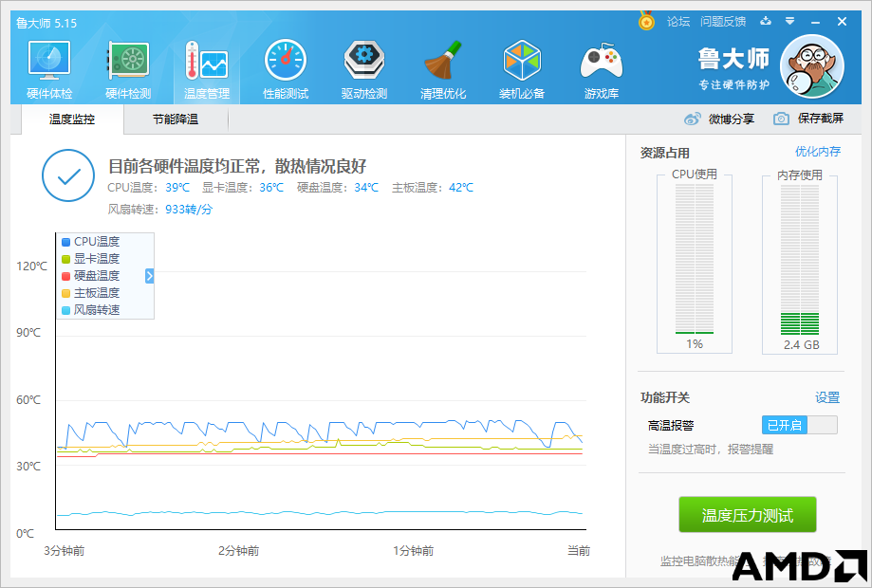This screenshot has width=872, height=588.
Task: Click fan speed value 933转/分
Action: coord(189,210)
